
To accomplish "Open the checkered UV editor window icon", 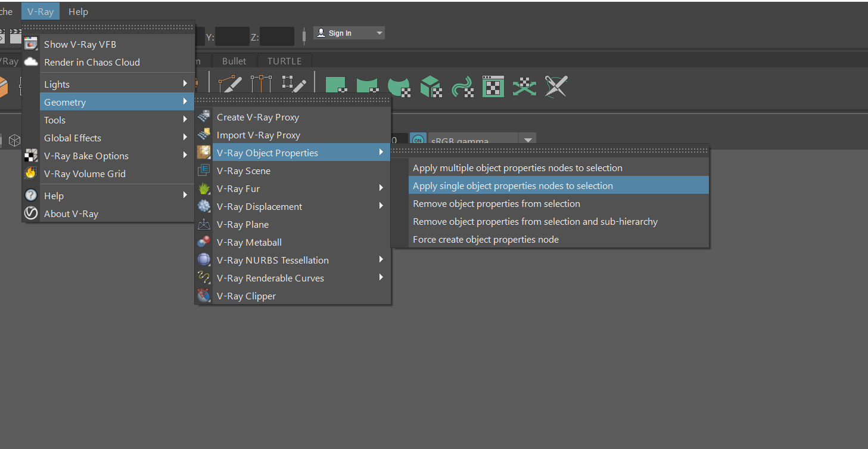I will pos(493,86).
